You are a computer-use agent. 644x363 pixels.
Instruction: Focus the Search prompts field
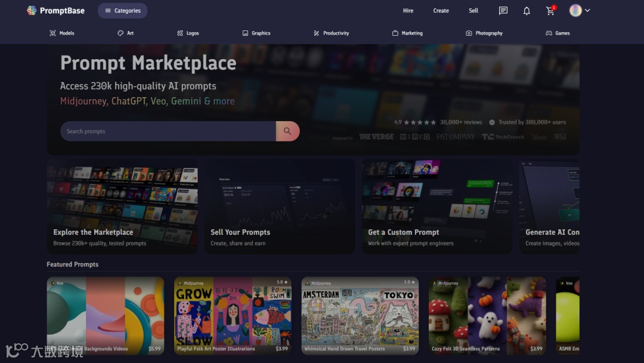pos(168,131)
